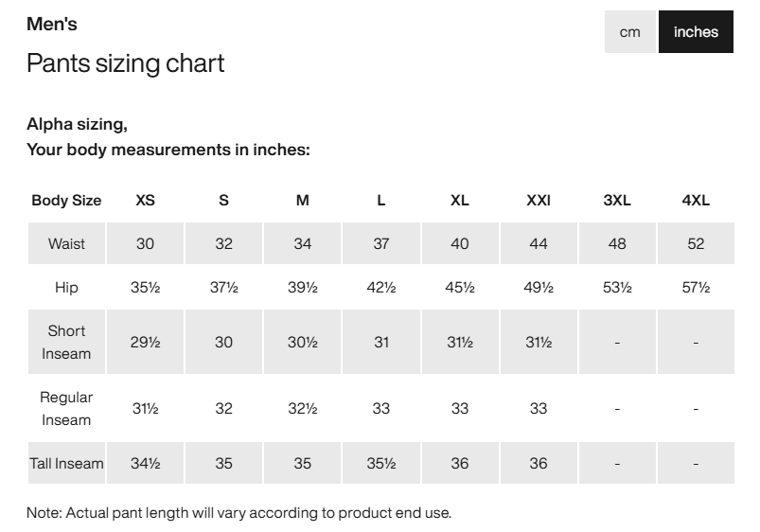Click the Men's label
Viewport: 760px width, 532px height.
(52, 24)
